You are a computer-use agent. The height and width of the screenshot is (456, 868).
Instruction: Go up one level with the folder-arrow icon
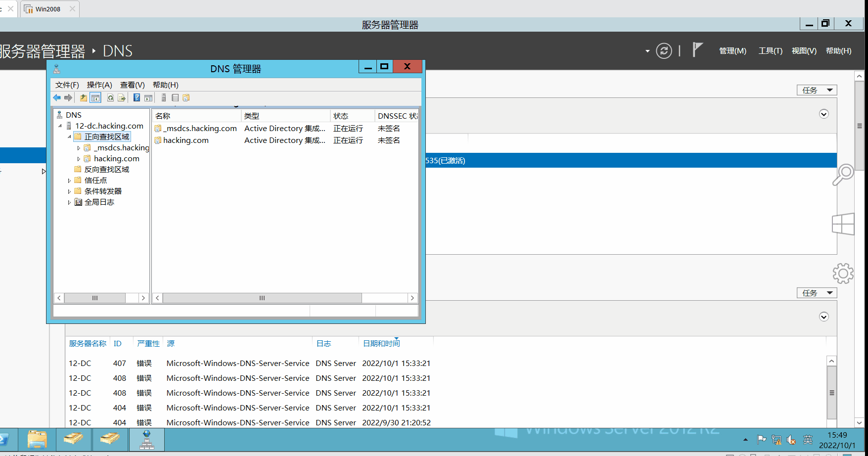point(84,98)
